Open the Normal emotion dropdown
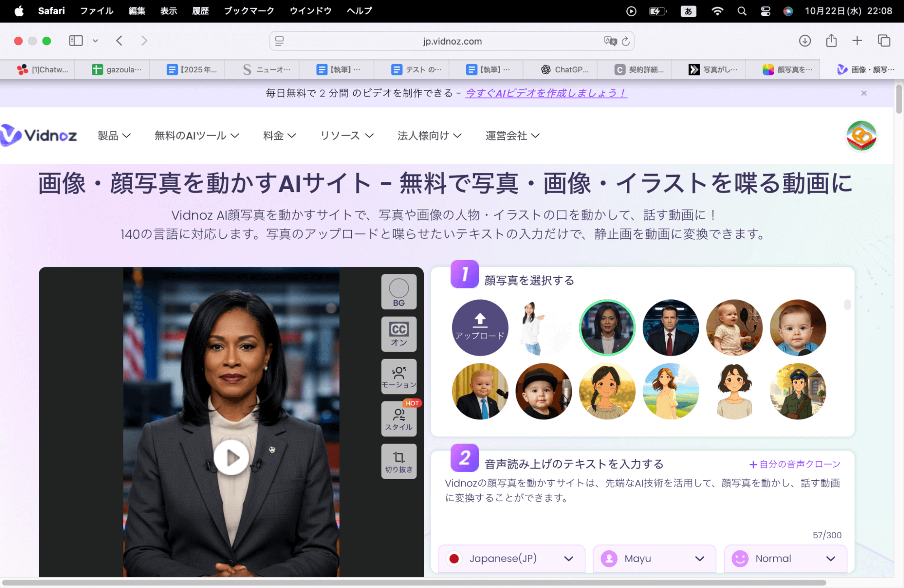This screenshot has width=904, height=588. (786, 558)
